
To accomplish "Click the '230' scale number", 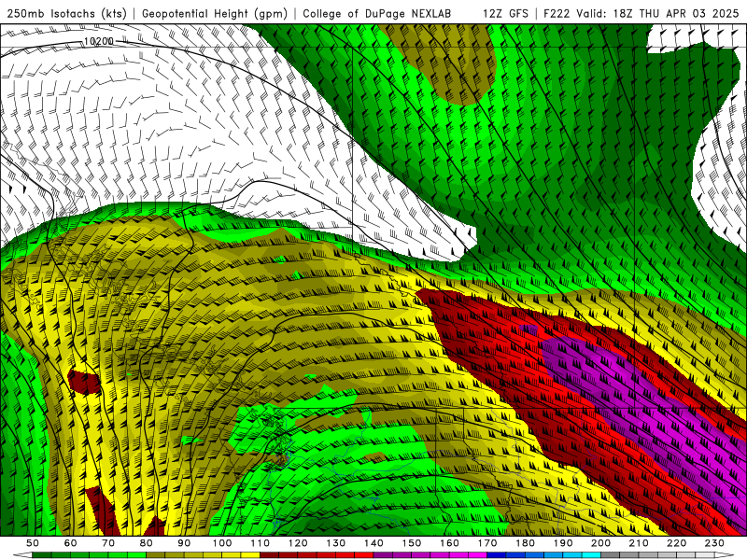I will click(714, 543).
